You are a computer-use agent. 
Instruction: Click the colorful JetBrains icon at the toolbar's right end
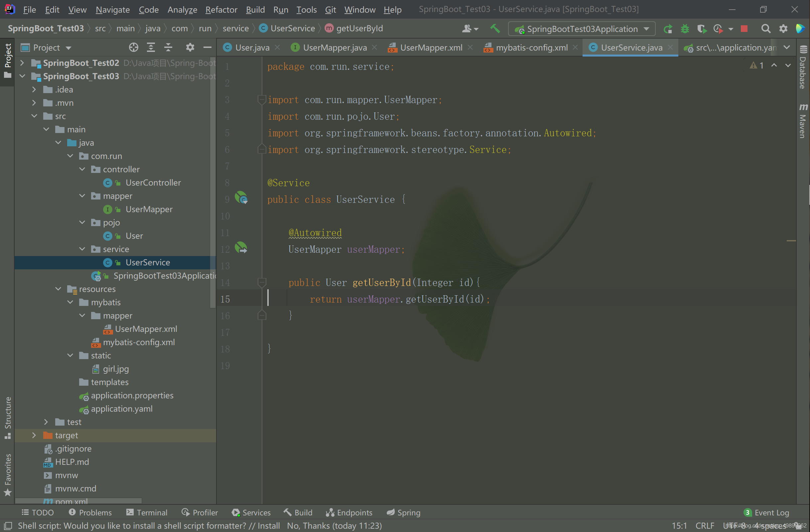point(800,29)
